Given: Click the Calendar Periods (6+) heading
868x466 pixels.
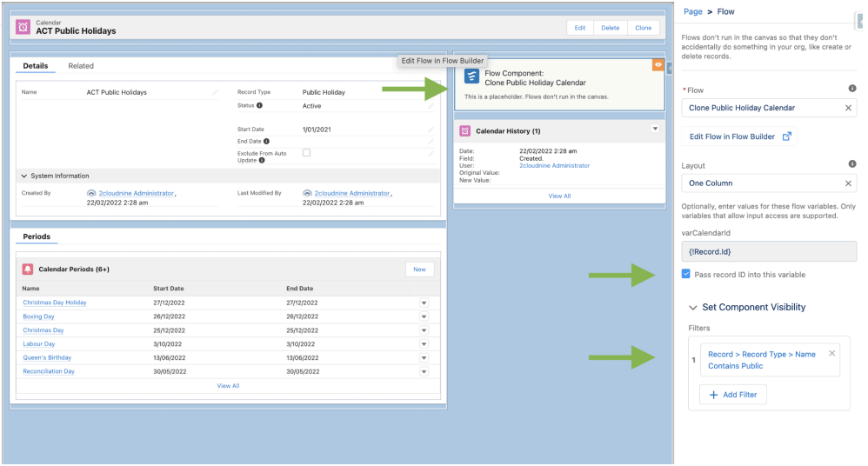Looking at the screenshot, I should tap(74, 269).
